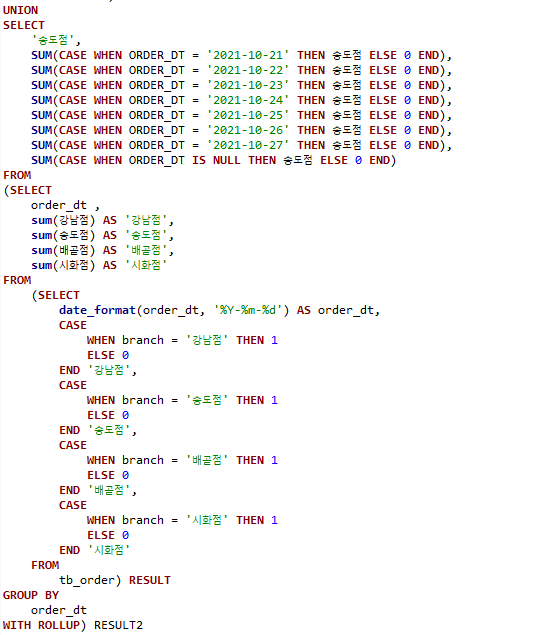Select the date string '2021-10-23'
The height and width of the screenshot is (635, 538).
click(x=248, y=85)
